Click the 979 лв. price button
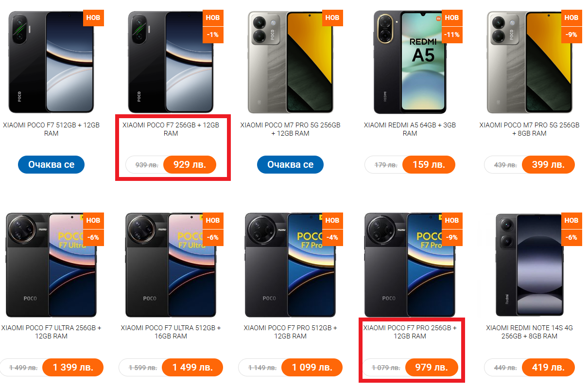The image size is (588, 390). [x=432, y=367]
